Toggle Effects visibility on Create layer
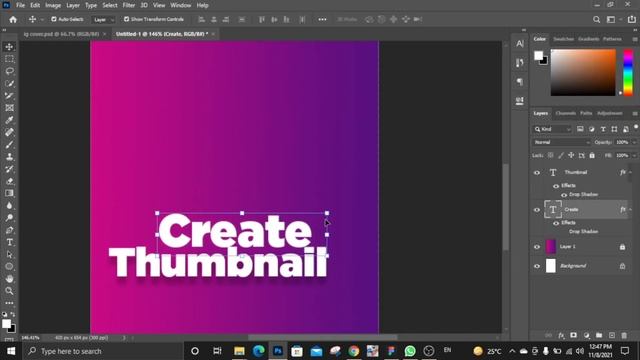This screenshot has height=360, width=640. (556, 223)
